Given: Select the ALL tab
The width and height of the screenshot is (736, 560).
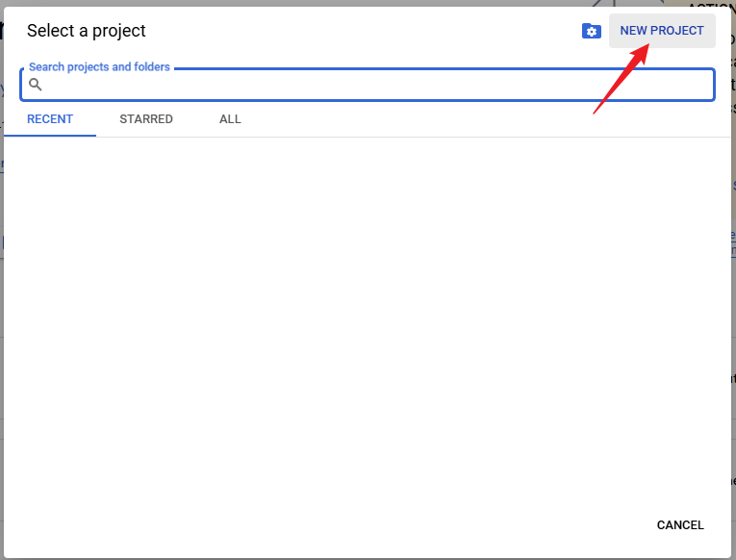Looking at the screenshot, I should (230, 119).
